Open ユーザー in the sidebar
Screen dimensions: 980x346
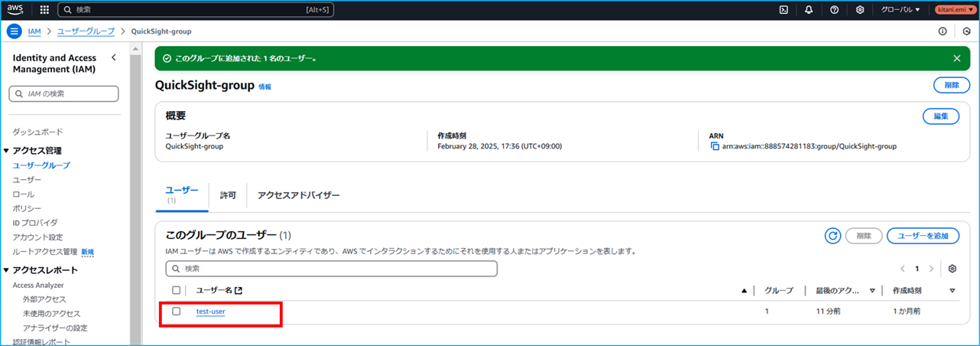pos(27,179)
